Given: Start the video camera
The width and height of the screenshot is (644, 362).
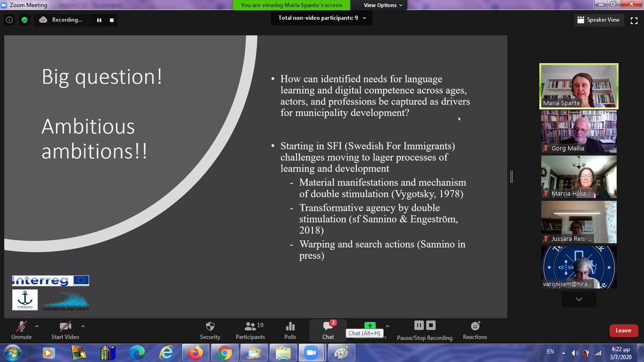Looking at the screenshot, I should click(65, 330).
